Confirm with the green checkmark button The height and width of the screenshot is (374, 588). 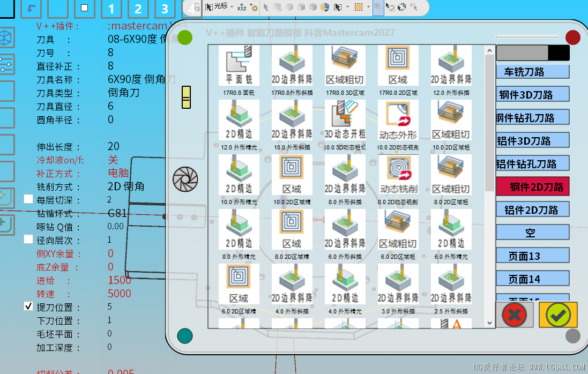557,315
